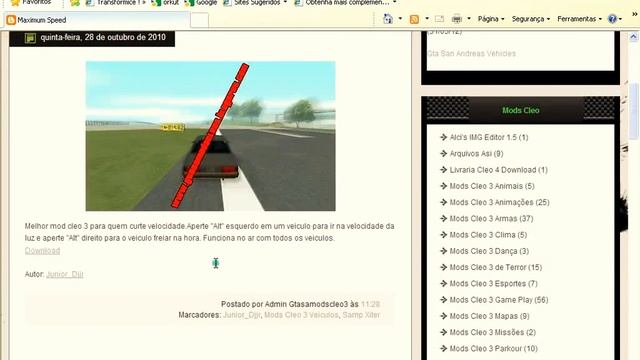Click the RSS feeds icon
The width and height of the screenshot is (640, 360).
tap(414, 19)
